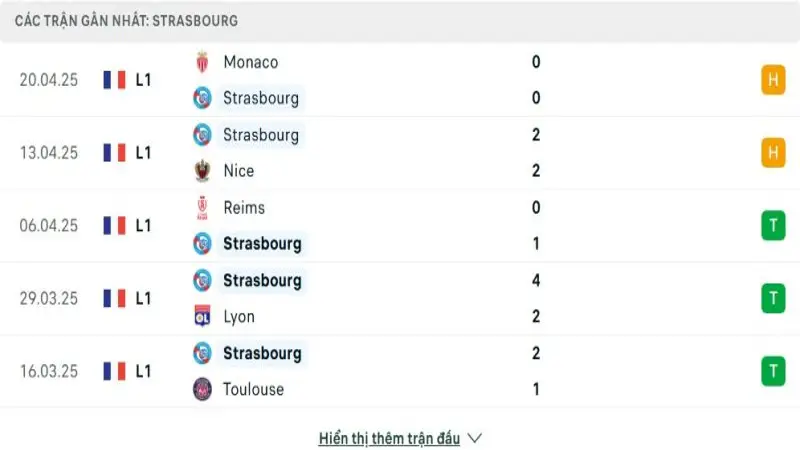Expand more matches with the chevron arrow
Viewport: 800px width, 450px height.
475,438
